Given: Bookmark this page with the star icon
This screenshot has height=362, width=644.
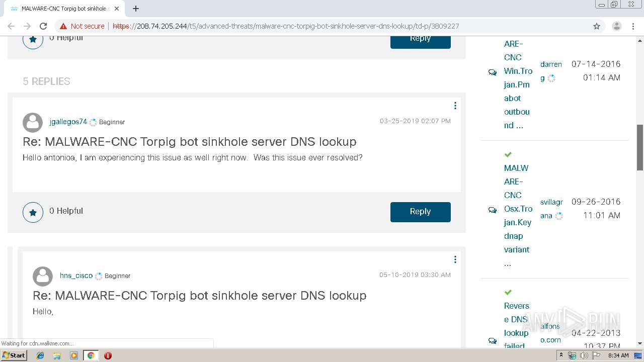Looking at the screenshot, I should click(597, 26).
